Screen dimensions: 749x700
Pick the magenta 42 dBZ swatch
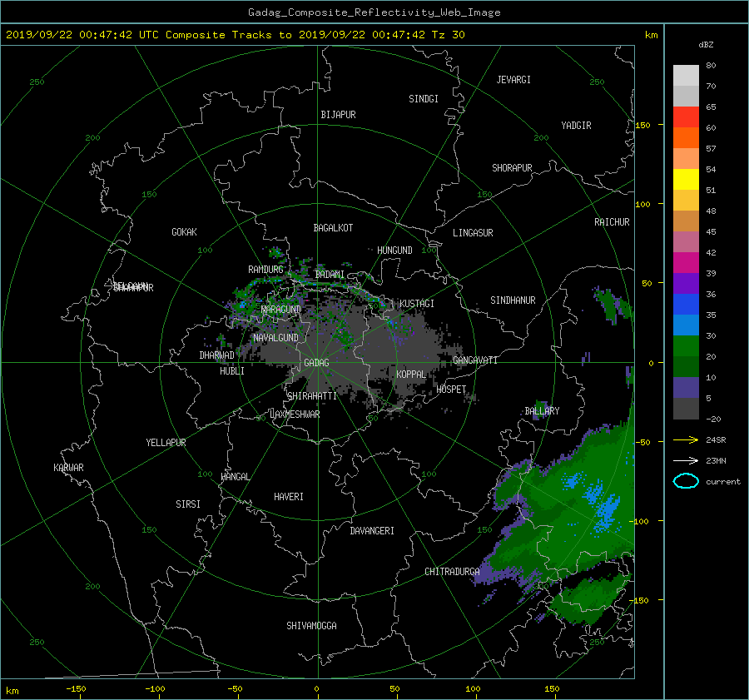point(686,263)
